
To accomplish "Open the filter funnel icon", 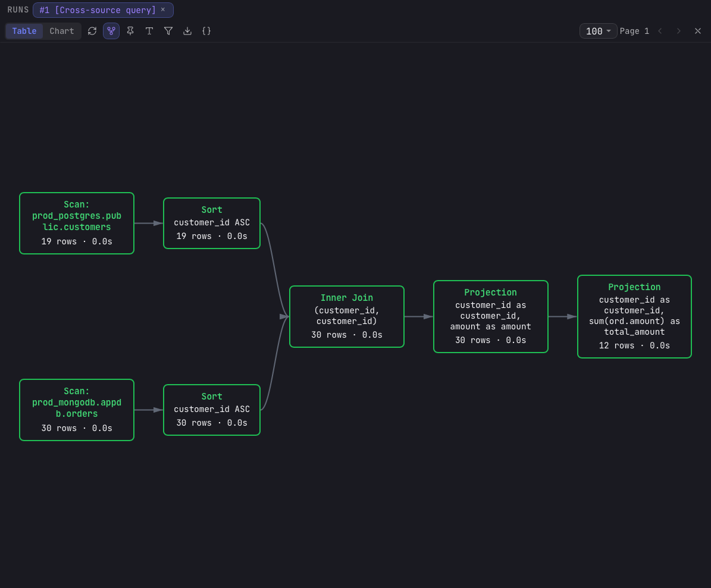I will [x=168, y=31].
